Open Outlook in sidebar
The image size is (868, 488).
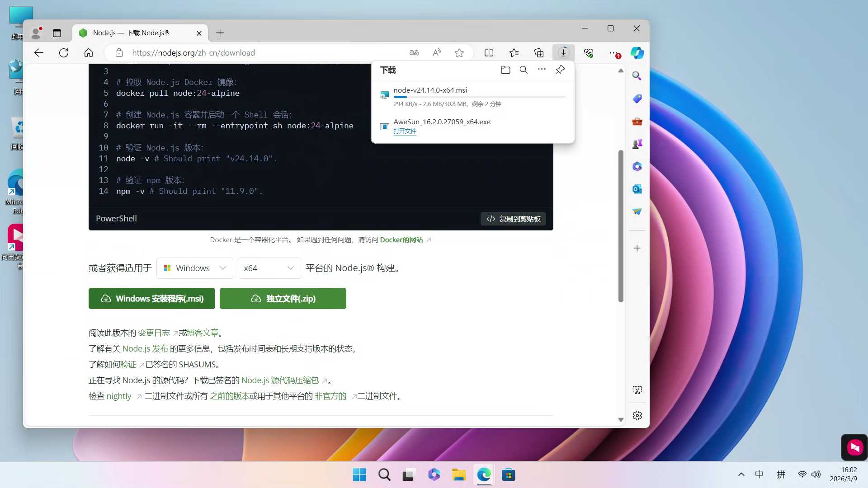(x=637, y=189)
